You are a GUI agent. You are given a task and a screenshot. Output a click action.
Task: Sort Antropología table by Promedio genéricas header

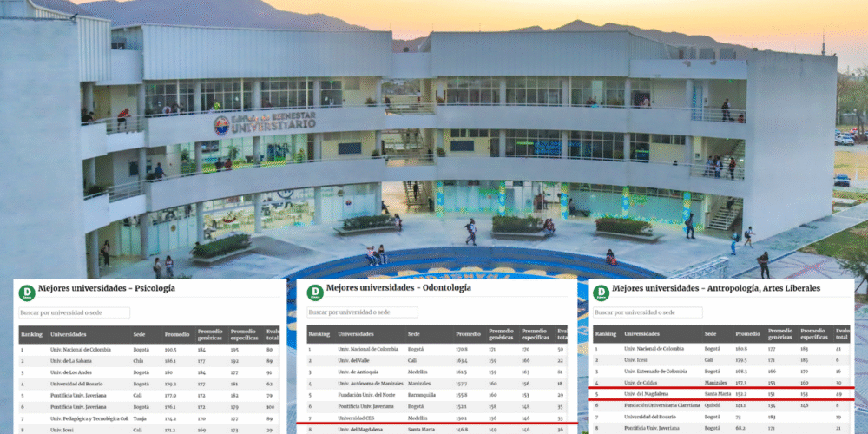click(x=780, y=334)
